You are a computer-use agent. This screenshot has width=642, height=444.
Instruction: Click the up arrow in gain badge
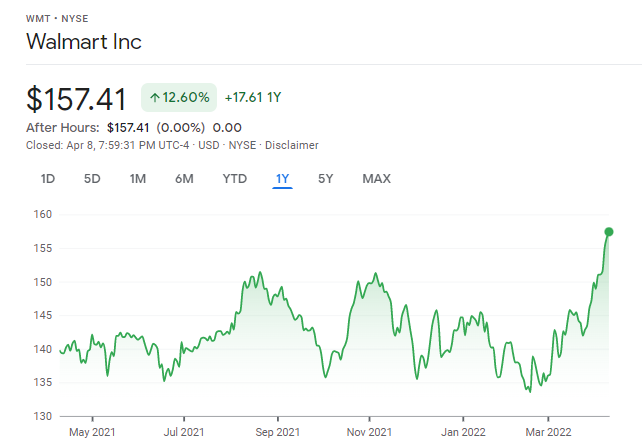click(x=154, y=97)
